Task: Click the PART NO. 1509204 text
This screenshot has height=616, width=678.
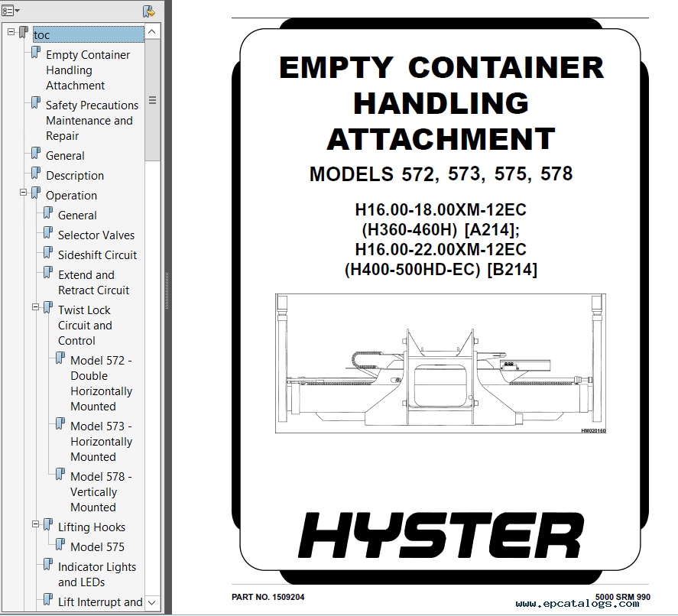Action: tap(268, 597)
